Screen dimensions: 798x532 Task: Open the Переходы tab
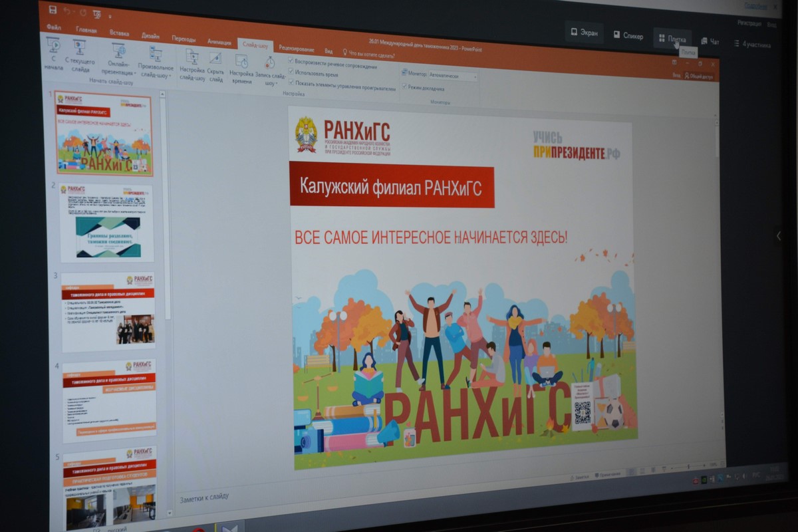pos(184,39)
